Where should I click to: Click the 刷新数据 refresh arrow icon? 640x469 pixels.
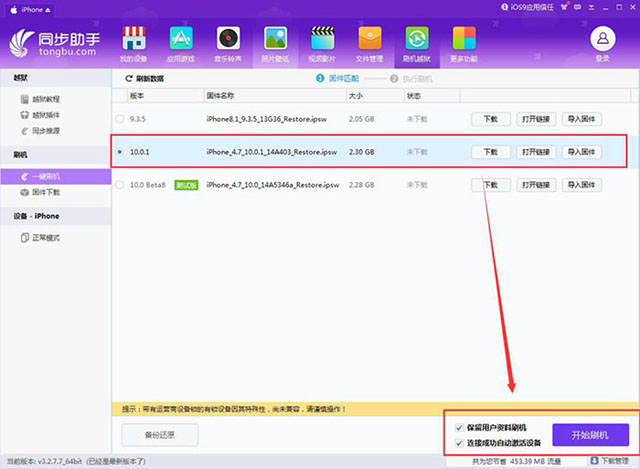point(129,78)
